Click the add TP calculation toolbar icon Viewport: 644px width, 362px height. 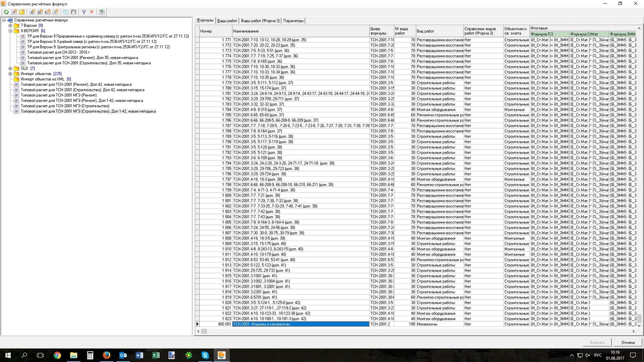point(14,12)
